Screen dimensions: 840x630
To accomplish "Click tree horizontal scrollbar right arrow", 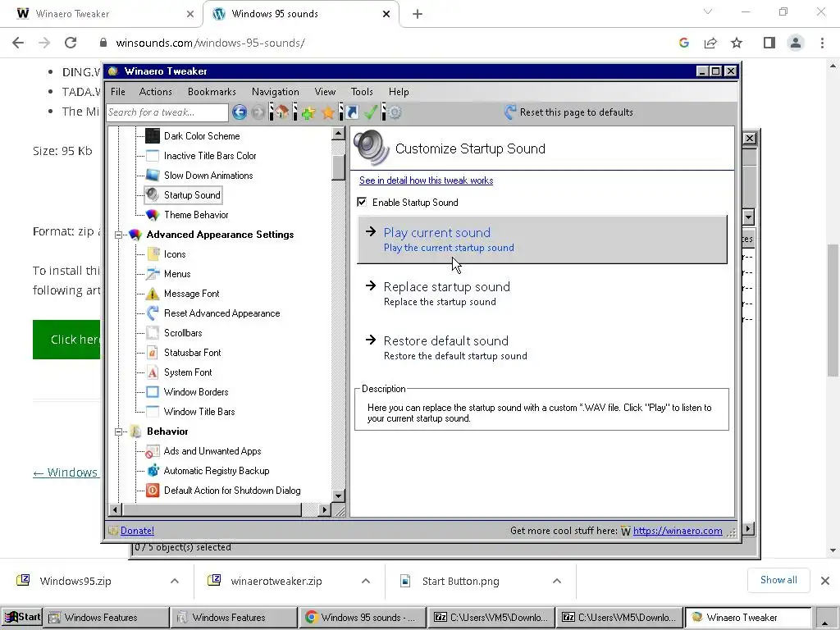I will [323, 509].
